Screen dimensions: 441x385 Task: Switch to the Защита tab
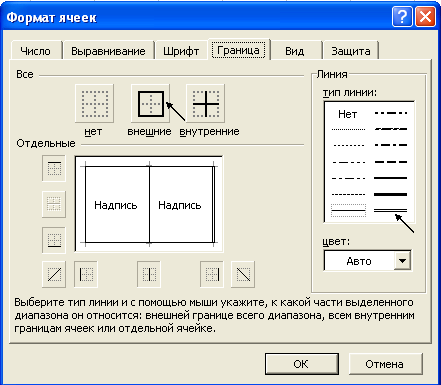[351, 51]
